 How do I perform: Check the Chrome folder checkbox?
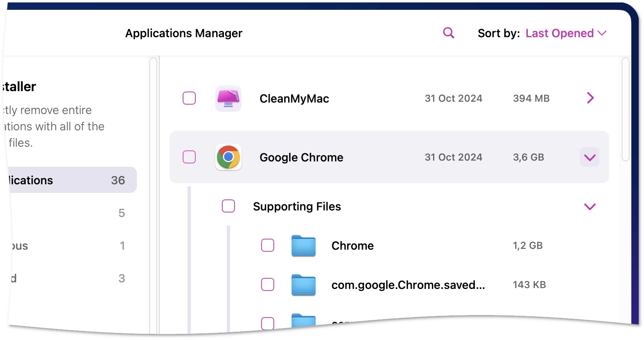pyautogui.click(x=268, y=245)
